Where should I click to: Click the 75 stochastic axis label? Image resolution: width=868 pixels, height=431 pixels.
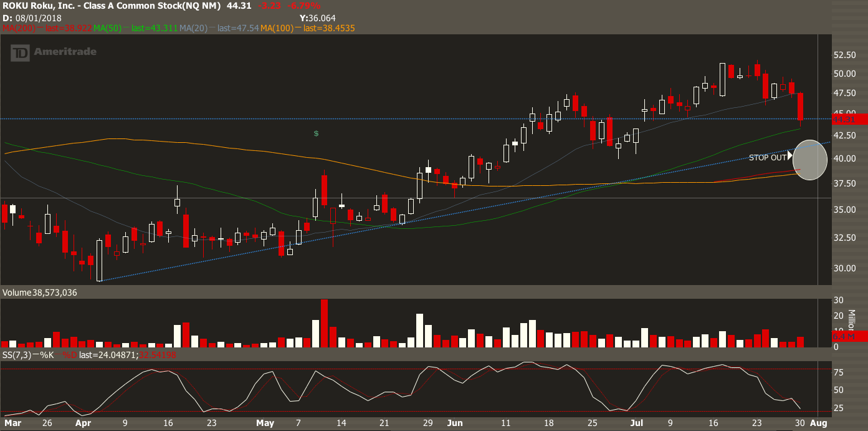point(838,372)
